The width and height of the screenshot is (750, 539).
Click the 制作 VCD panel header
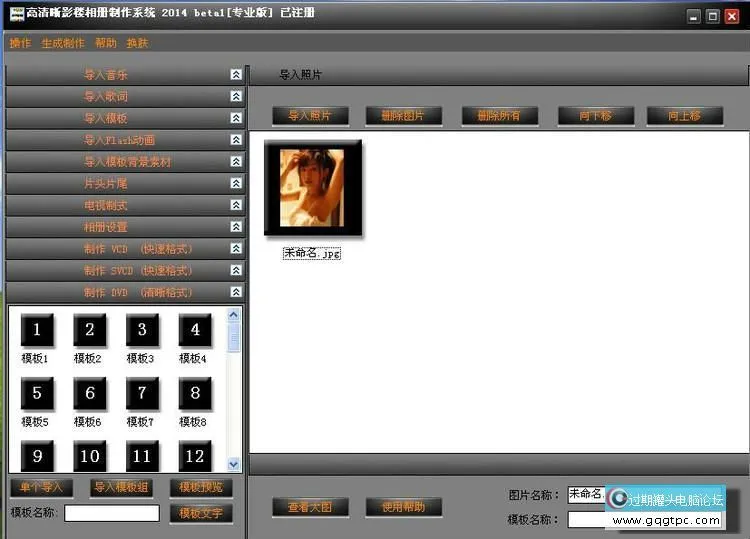click(125, 248)
